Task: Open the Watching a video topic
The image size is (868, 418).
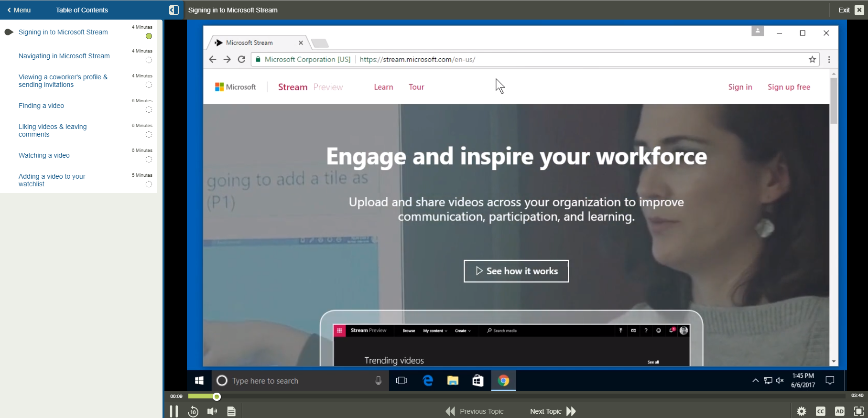Action: tap(44, 155)
